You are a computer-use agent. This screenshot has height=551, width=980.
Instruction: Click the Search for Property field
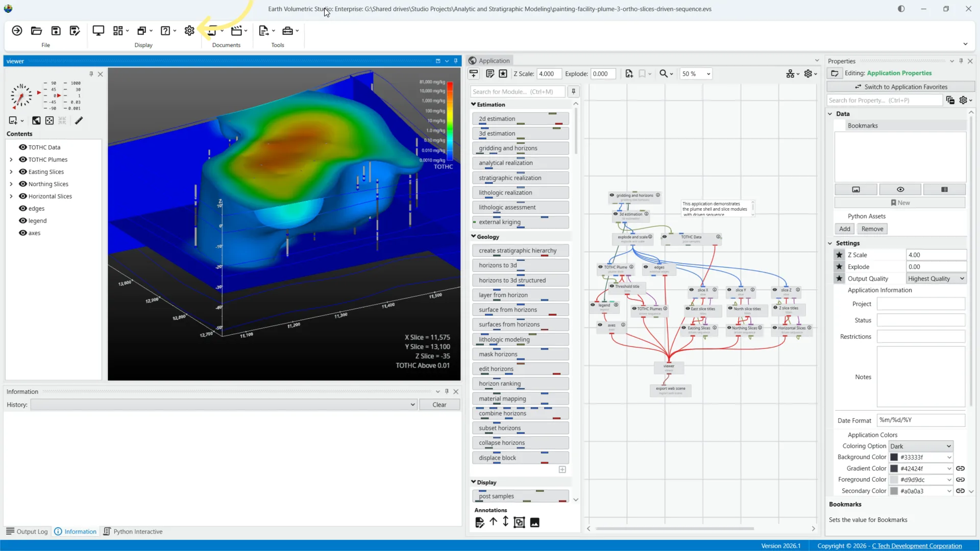884,101
